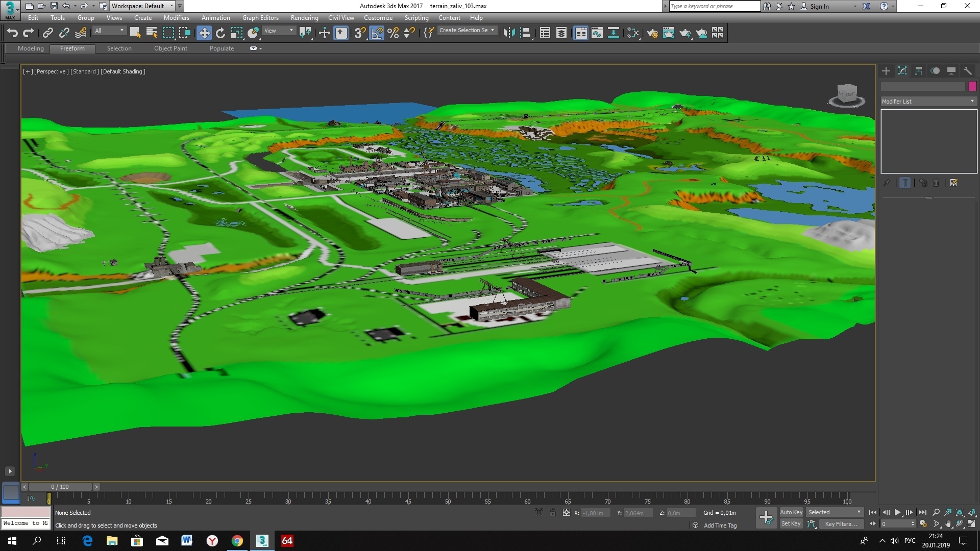Open the Scripting menu
Viewport: 980px width, 551px height.
coord(416,18)
